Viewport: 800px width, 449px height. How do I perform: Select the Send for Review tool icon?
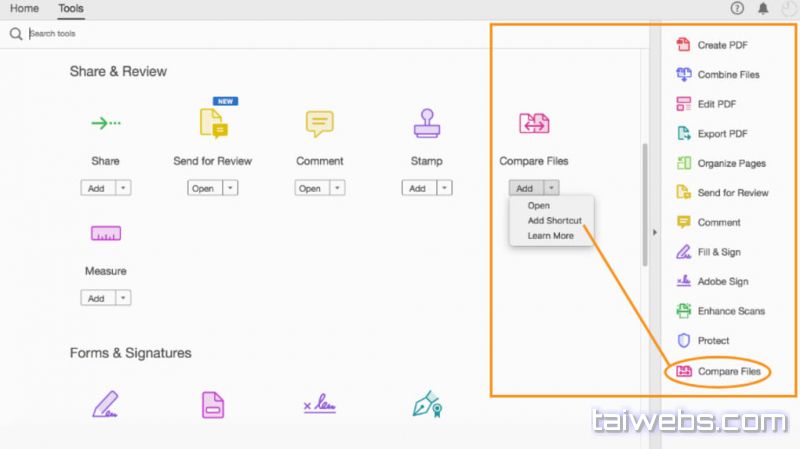(212, 123)
